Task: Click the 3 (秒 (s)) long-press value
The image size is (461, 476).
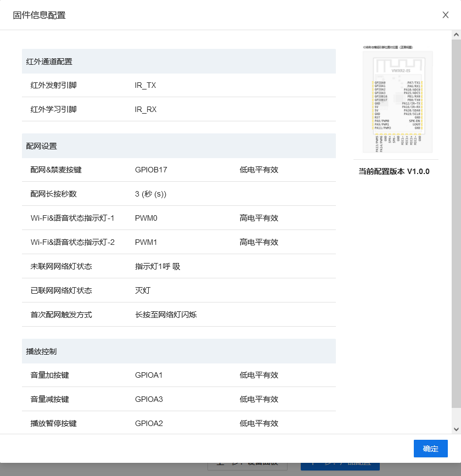Action: (150, 194)
